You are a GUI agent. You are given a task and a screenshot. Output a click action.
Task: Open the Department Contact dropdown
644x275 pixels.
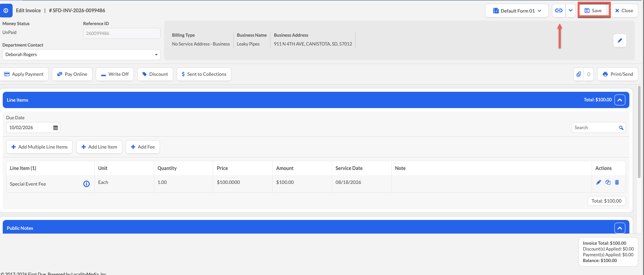pos(82,54)
